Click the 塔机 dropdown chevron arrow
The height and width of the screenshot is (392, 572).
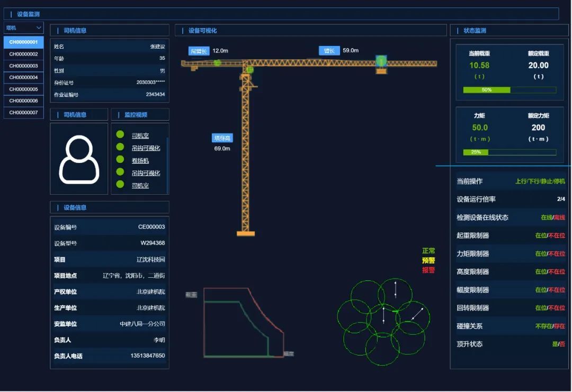(39, 28)
